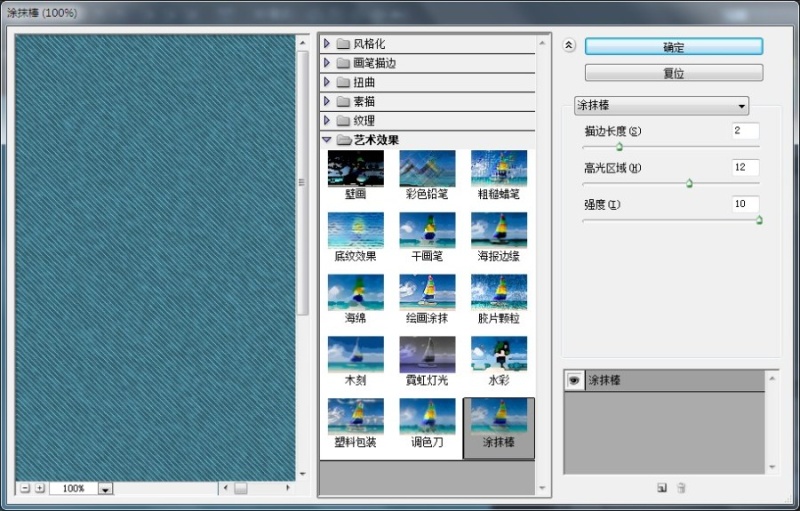Click the 确定 button

click(x=673, y=47)
